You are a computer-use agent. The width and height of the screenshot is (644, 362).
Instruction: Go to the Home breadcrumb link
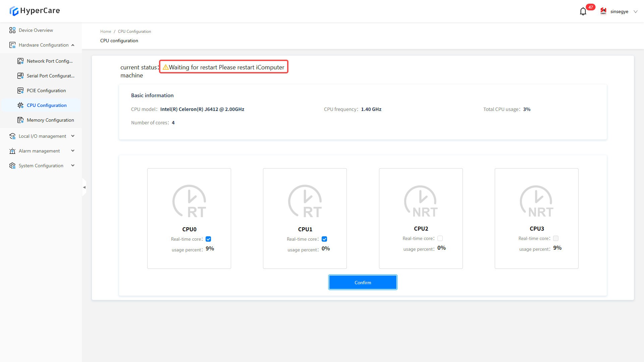click(x=105, y=32)
